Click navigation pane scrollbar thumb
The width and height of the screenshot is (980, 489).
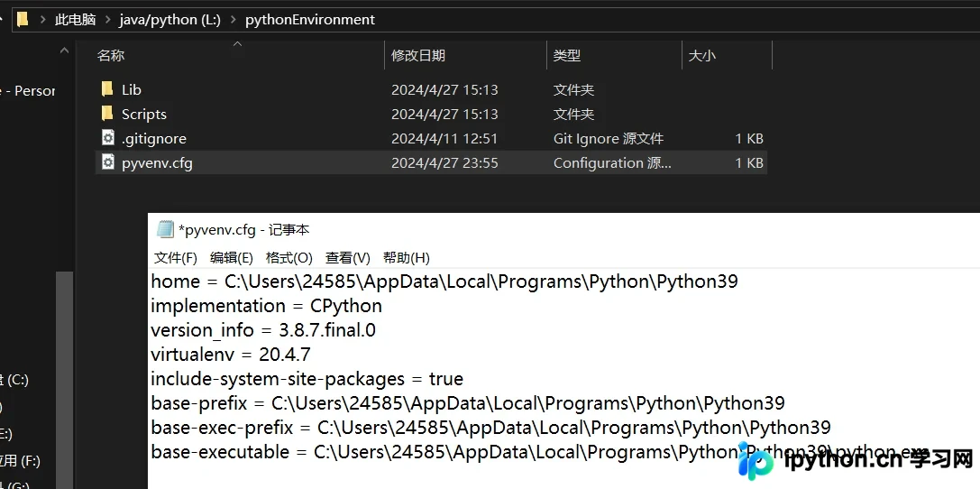tap(64, 380)
